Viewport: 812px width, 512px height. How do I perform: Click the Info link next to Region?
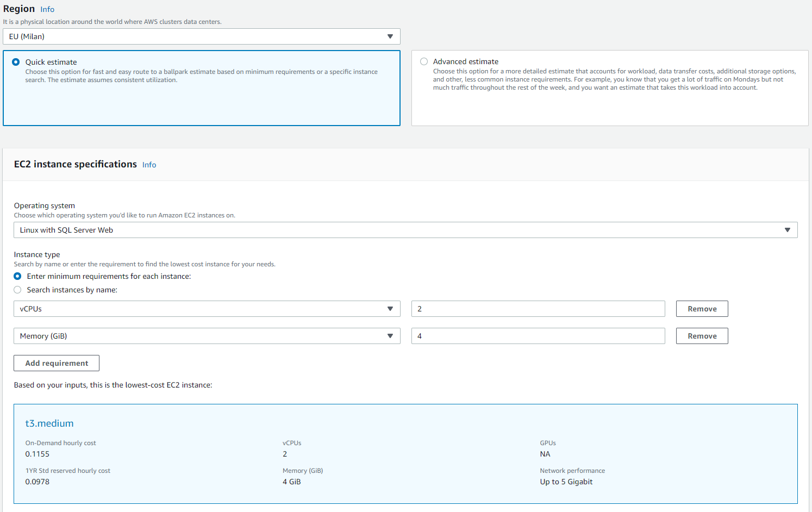click(x=47, y=9)
